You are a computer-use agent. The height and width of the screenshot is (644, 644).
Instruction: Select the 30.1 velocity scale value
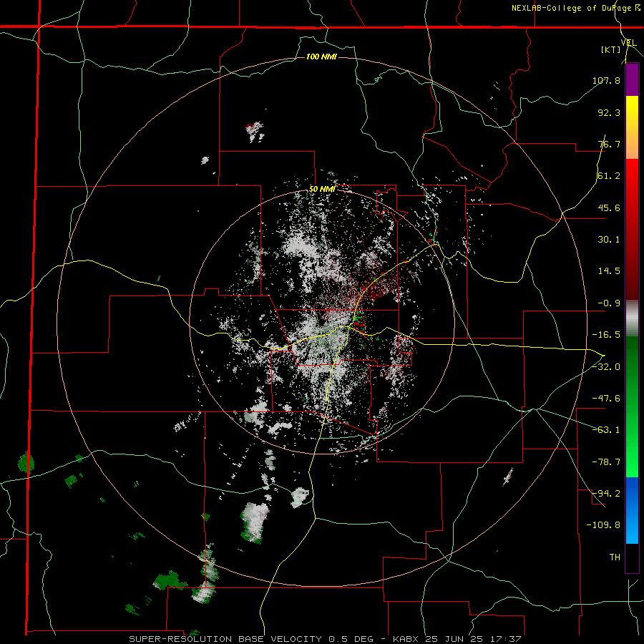pyautogui.click(x=609, y=240)
